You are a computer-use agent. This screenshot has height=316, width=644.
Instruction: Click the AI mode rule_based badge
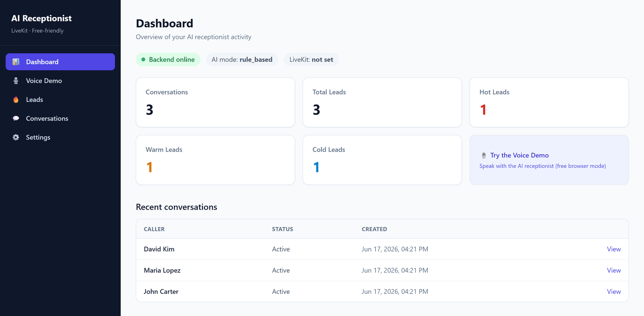tap(242, 60)
